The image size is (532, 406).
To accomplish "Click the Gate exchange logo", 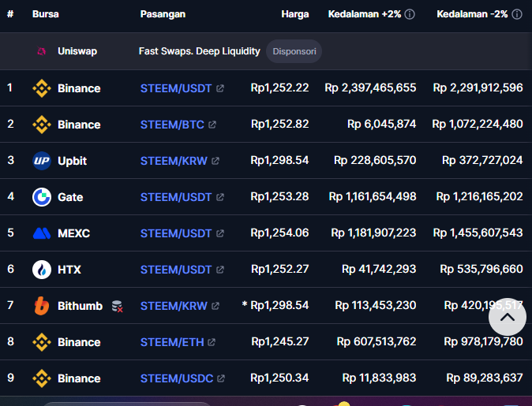I will [42, 197].
